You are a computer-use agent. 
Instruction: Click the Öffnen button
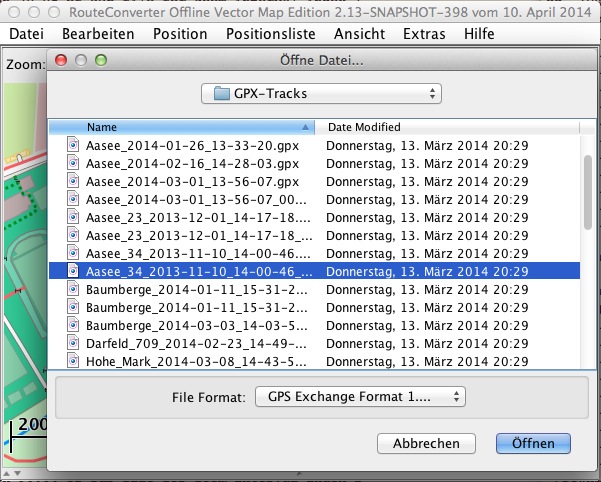pyautogui.click(x=532, y=443)
